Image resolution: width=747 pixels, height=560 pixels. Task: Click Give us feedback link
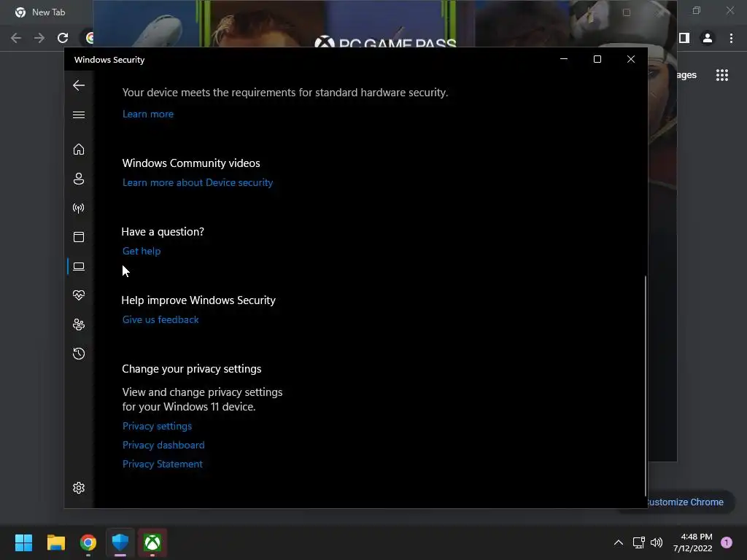click(160, 320)
